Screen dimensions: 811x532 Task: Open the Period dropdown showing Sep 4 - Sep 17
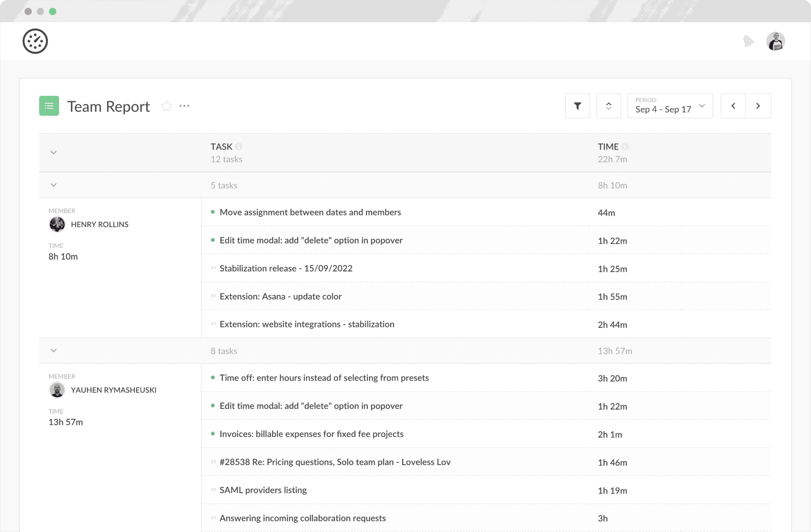pos(670,106)
